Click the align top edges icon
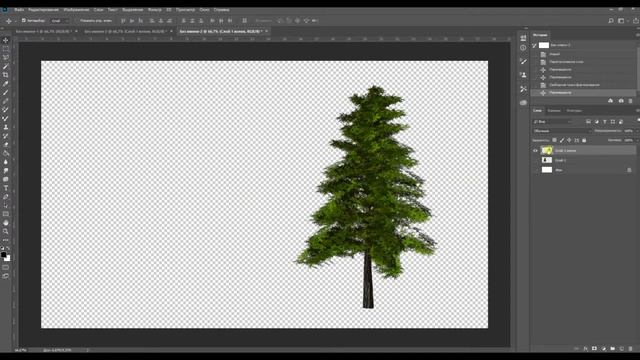The image size is (640, 360). tap(123, 20)
